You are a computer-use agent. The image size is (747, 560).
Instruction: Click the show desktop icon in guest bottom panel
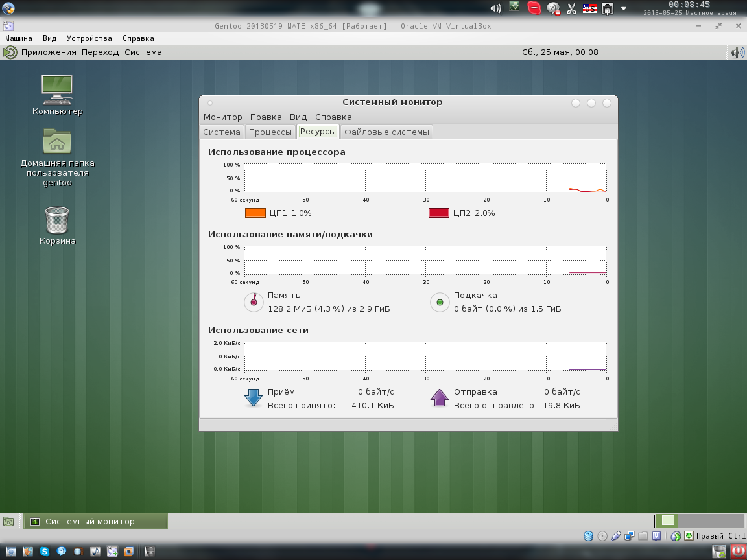click(8, 521)
